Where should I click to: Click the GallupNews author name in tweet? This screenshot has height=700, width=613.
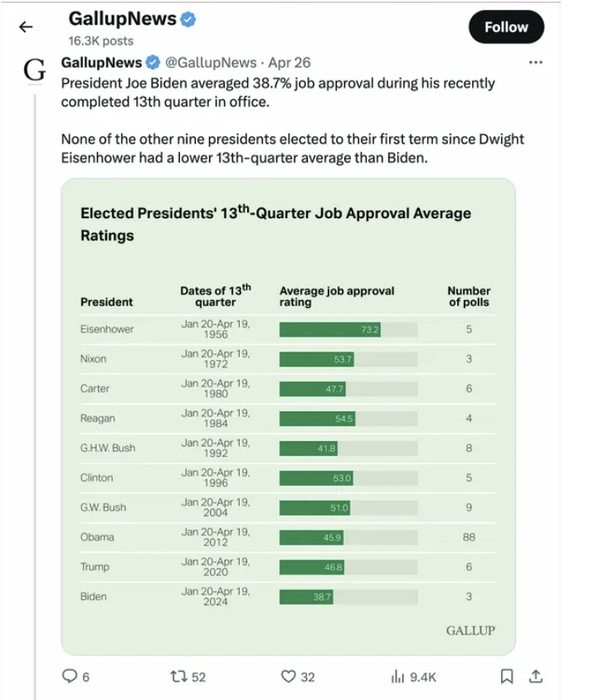click(101, 62)
